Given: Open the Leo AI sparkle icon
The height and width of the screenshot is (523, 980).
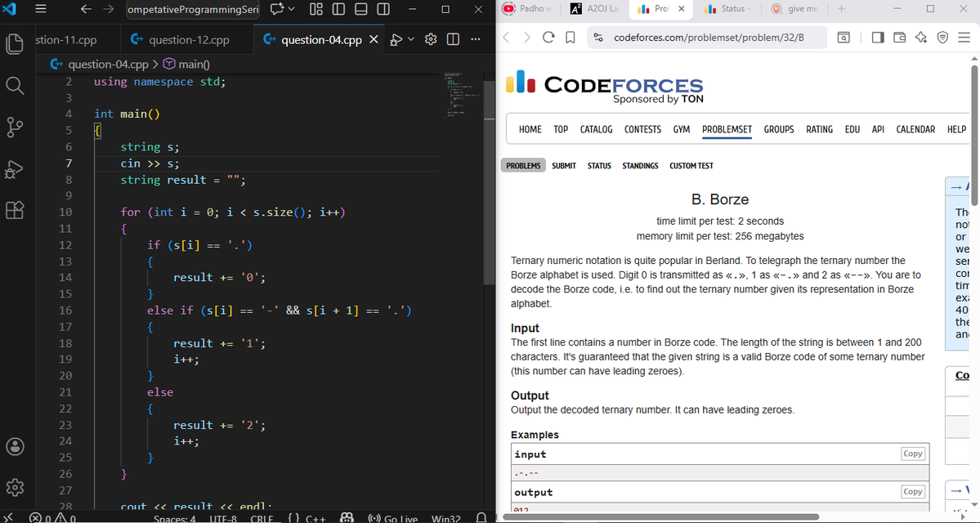Looking at the screenshot, I should pos(920,38).
